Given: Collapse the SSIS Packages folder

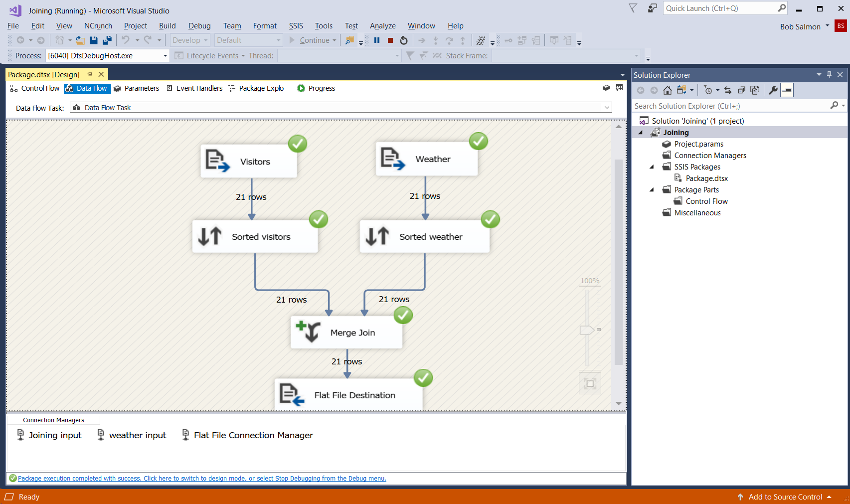Looking at the screenshot, I should coord(652,167).
